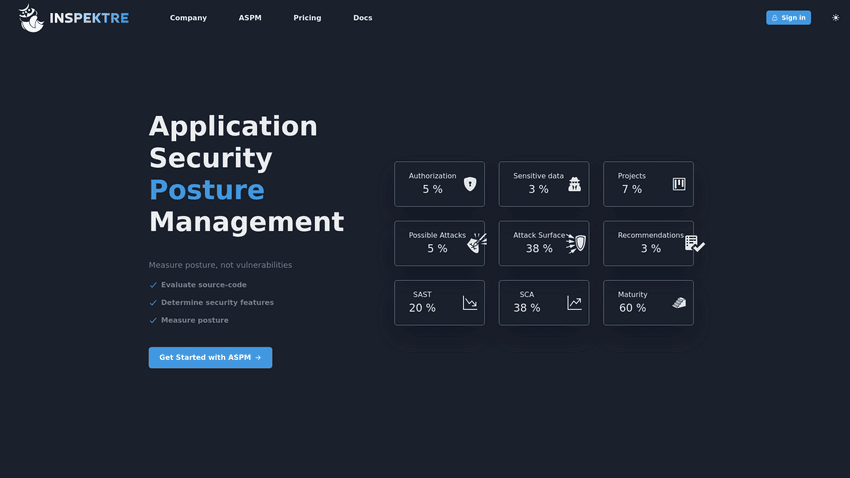Open the Docs link in navbar
The width and height of the screenshot is (850, 478).
click(x=362, y=18)
